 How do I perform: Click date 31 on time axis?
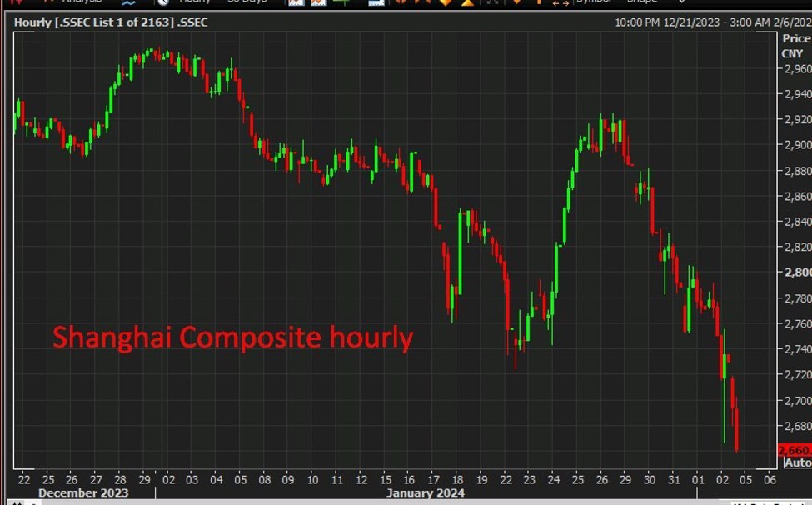(674, 479)
